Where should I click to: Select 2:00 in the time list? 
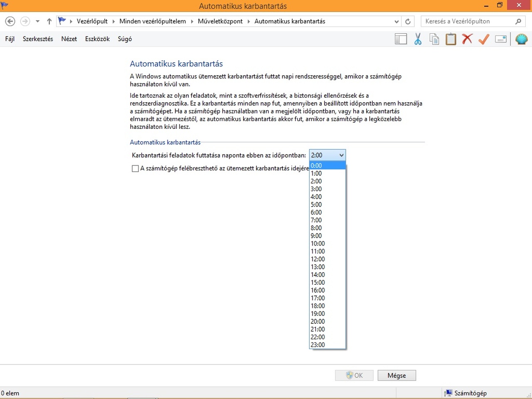tap(328, 181)
